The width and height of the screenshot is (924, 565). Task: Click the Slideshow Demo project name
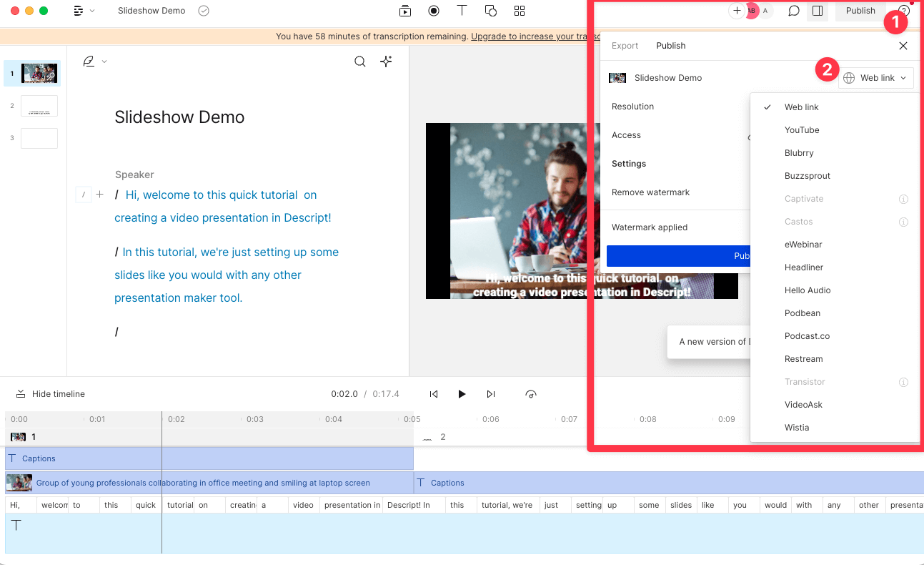tap(151, 11)
